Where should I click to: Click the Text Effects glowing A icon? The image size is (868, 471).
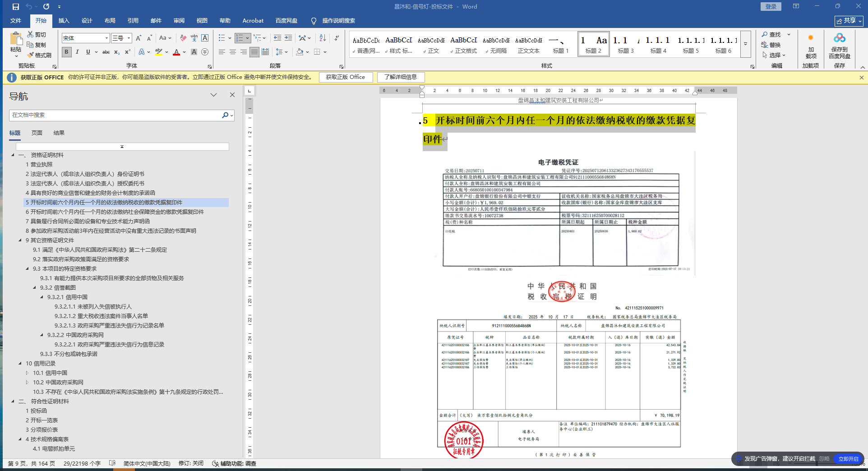pos(142,52)
